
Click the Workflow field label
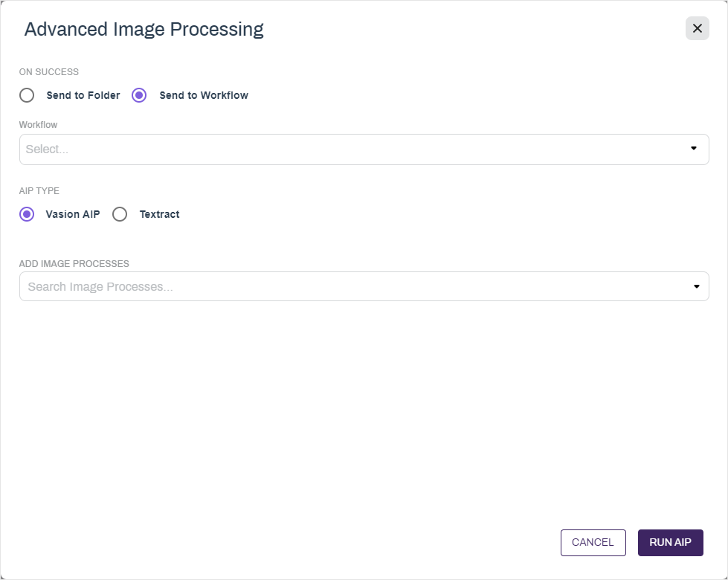tap(38, 125)
